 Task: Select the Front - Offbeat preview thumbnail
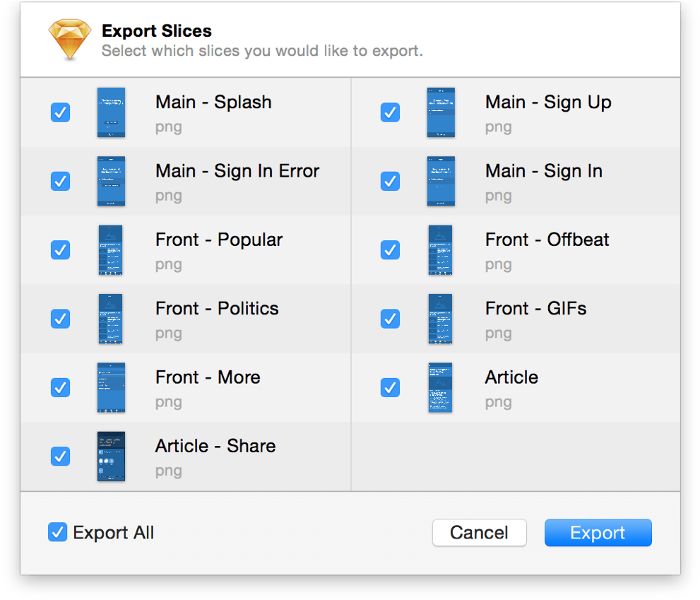point(441,250)
